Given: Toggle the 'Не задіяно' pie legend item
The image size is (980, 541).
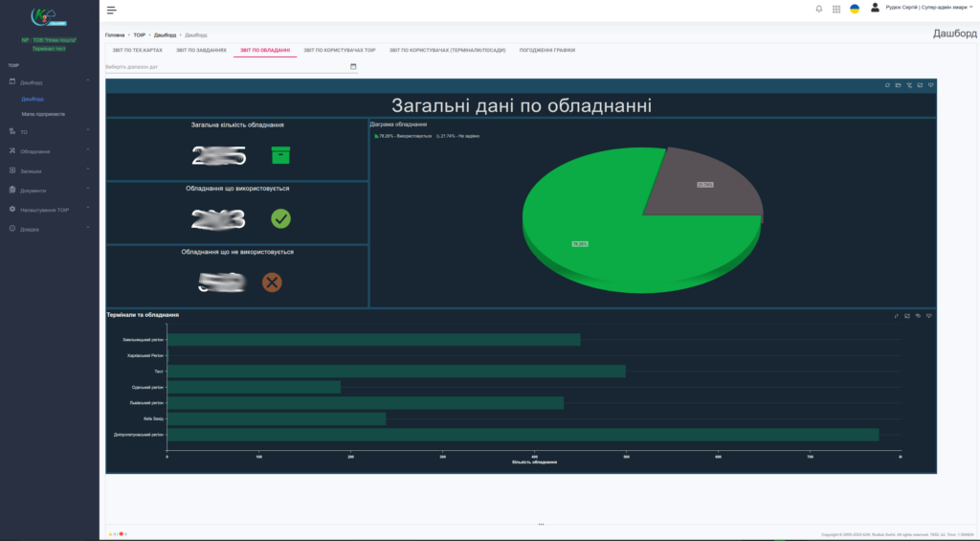Looking at the screenshot, I should (459, 136).
